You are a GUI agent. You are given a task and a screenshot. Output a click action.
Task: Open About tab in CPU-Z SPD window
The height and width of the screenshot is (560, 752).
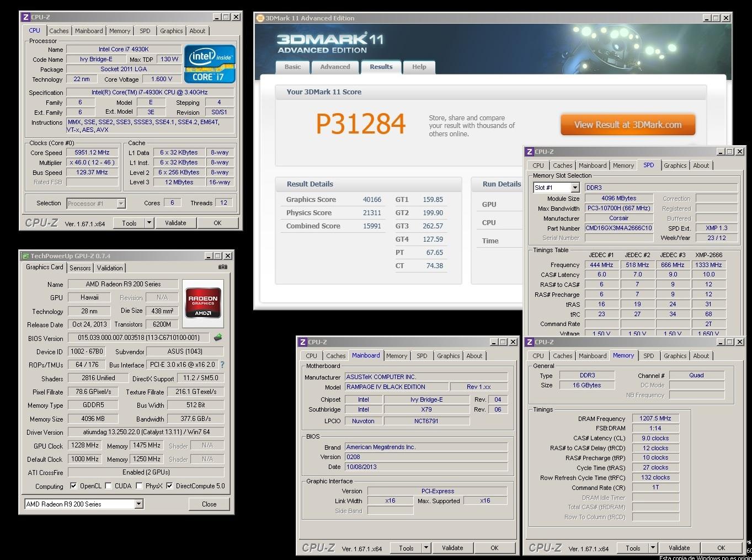click(x=701, y=166)
